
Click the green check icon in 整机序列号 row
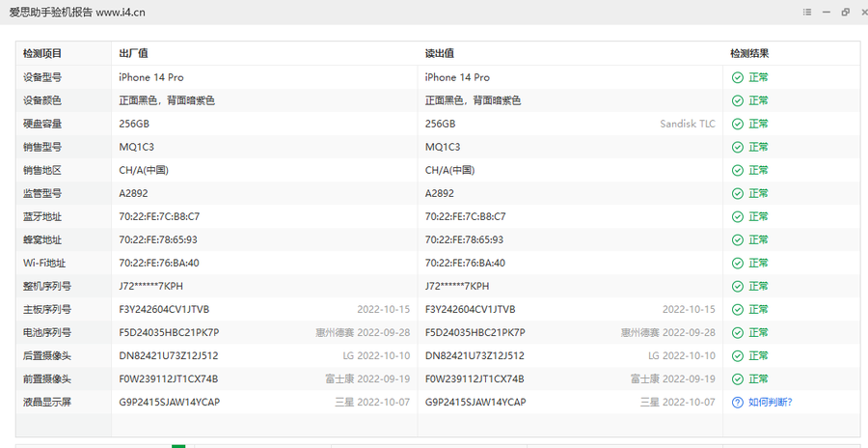pyautogui.click(x=738, y=286)
